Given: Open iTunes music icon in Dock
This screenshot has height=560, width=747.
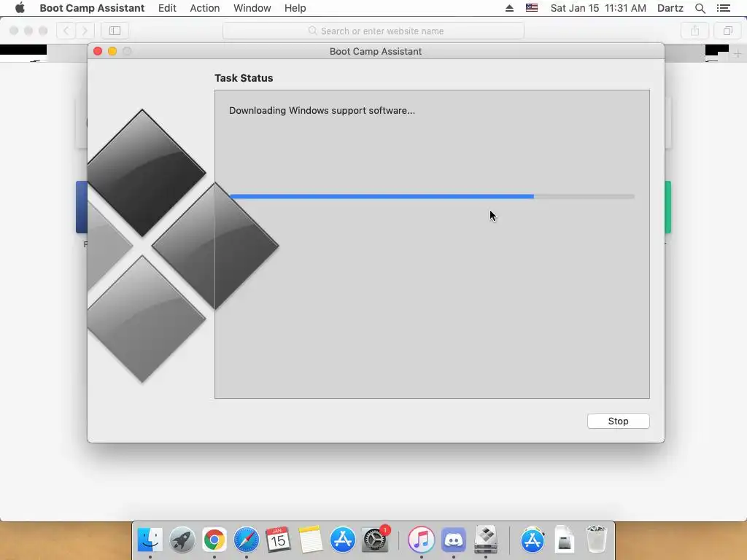Looking at the screenshot, I should click(421, 540).
